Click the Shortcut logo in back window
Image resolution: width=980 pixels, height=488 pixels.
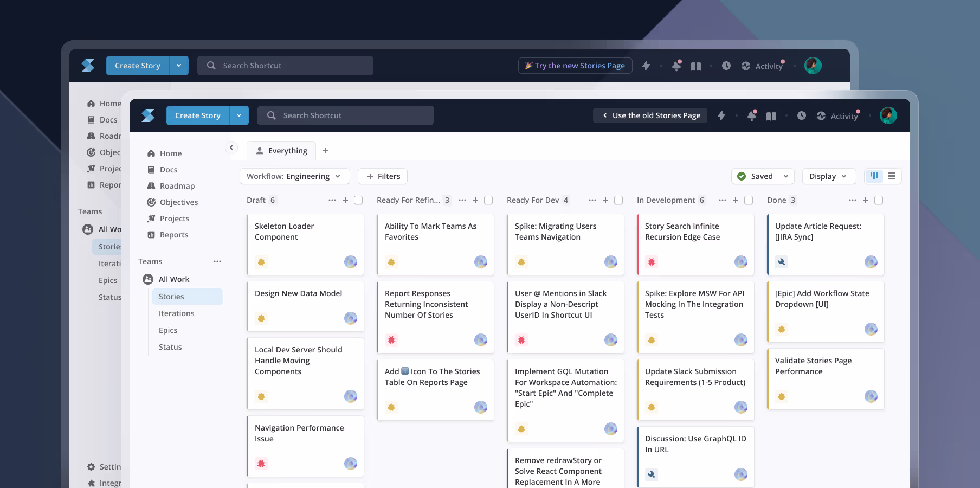click(88, 66)
